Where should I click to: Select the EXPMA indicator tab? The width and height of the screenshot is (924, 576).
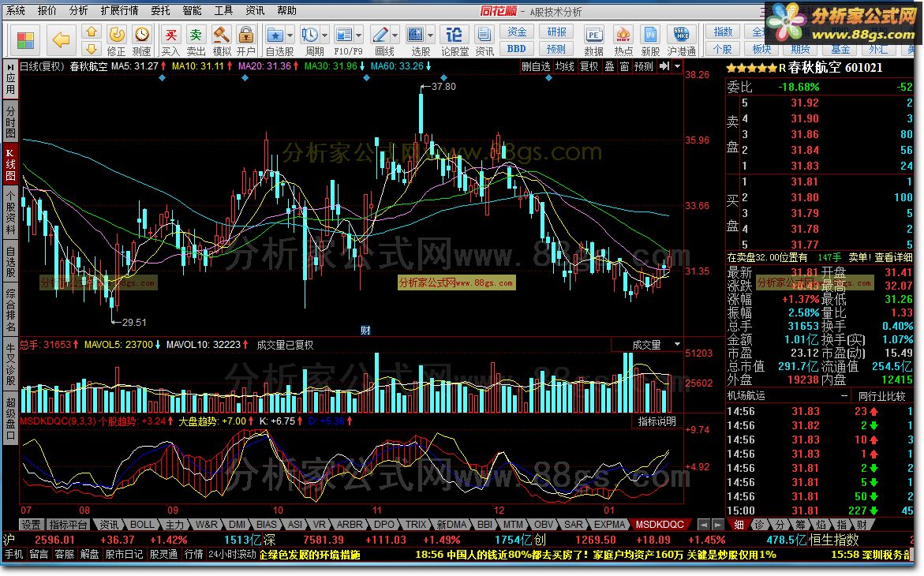tap(609, 524)
